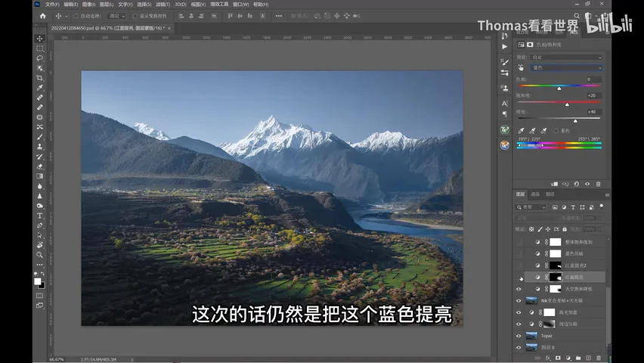644x363 pixels.
Task: Open the green TK panel icon
Action: [x=505, y=130]
